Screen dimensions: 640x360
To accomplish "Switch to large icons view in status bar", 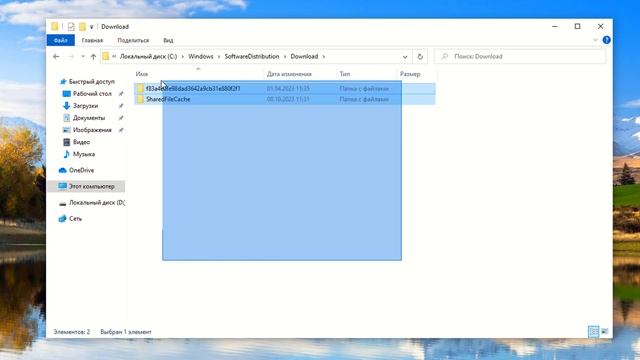I will [604, 332].
